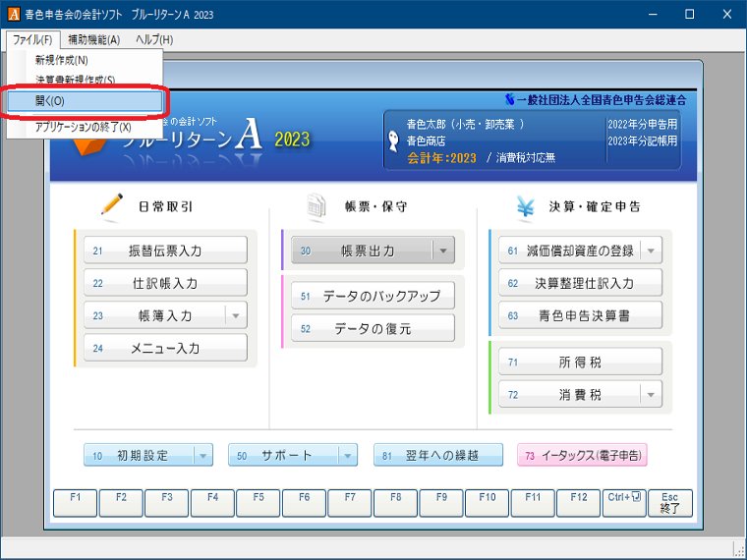Click the 23 帳簿入力 button

pos(154,315)
